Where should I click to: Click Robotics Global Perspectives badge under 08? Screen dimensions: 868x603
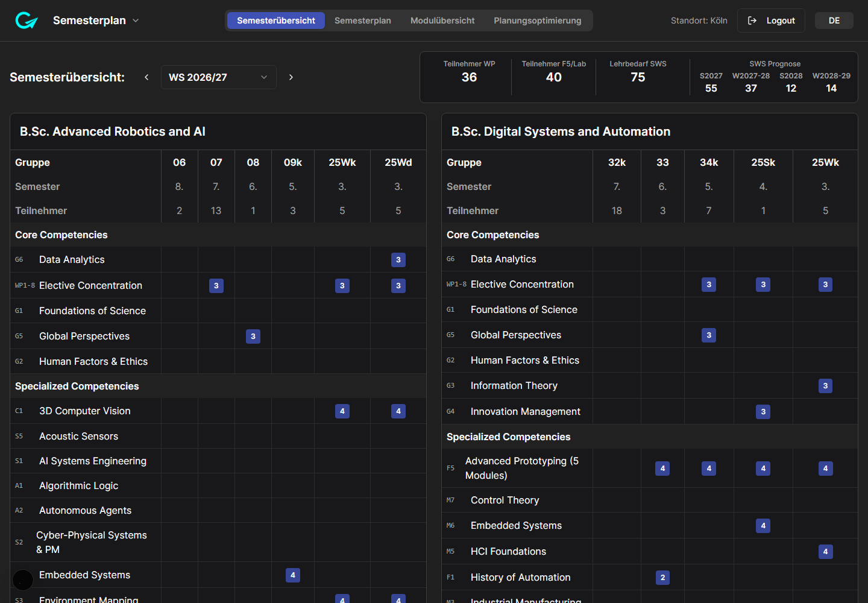pos(253,336)
